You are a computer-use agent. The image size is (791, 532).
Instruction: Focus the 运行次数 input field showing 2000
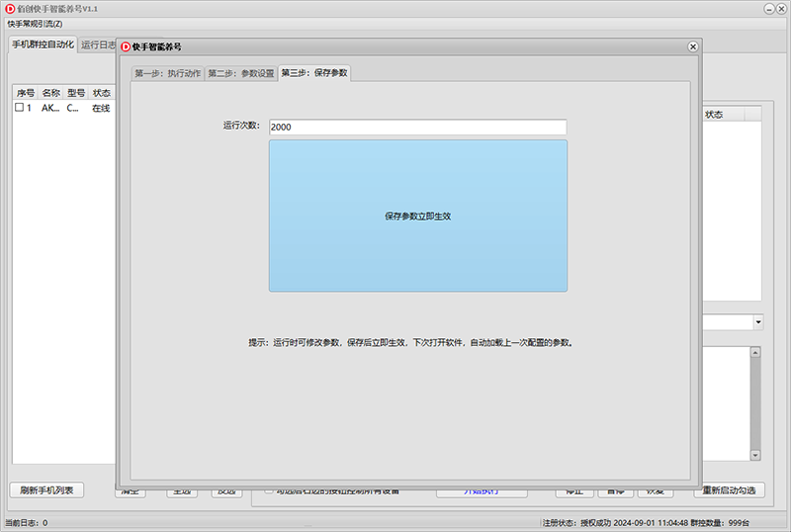coord(417,127)
